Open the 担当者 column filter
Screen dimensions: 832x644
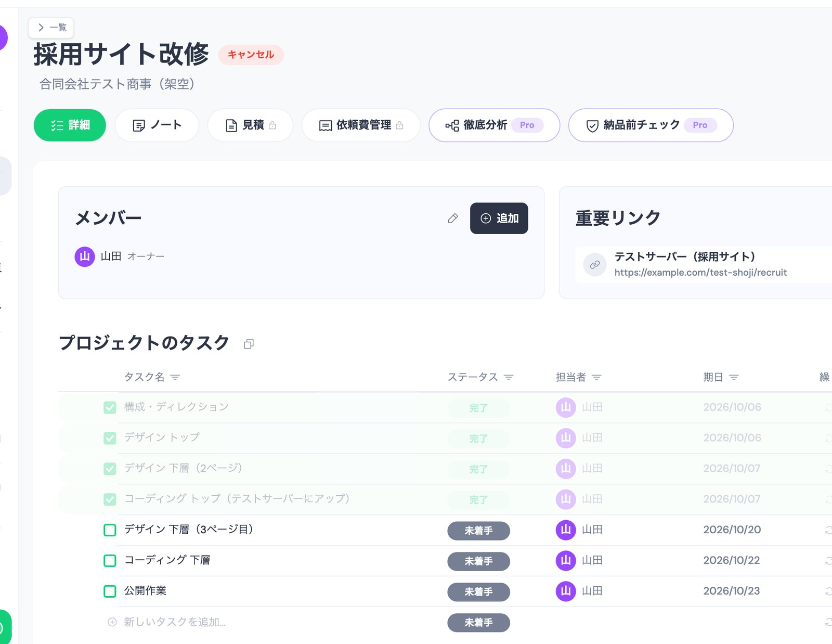coord(596,377)
